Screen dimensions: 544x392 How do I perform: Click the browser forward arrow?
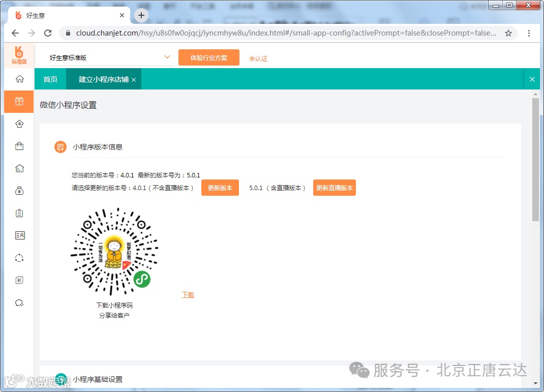coord(32,33)
